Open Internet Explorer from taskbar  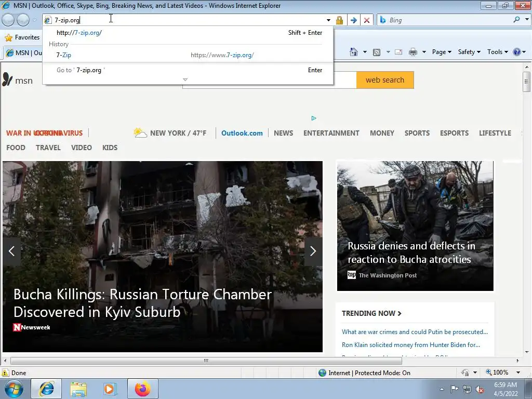coord(46,389)
